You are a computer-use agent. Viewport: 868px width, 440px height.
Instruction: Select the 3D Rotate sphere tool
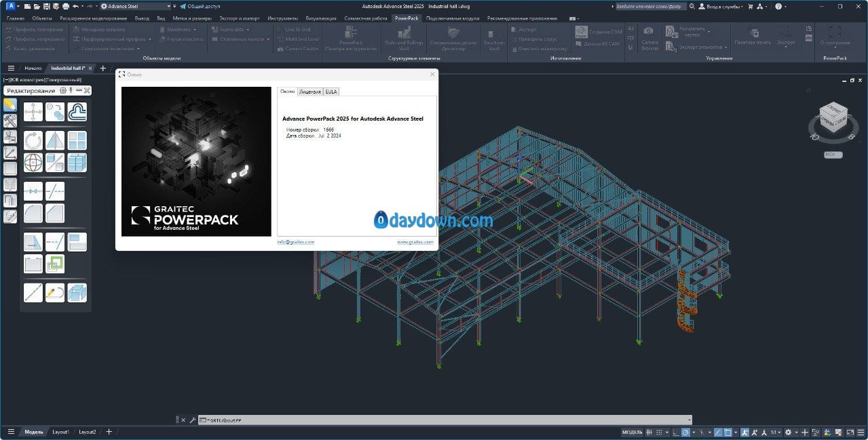[x=33, y=163]
